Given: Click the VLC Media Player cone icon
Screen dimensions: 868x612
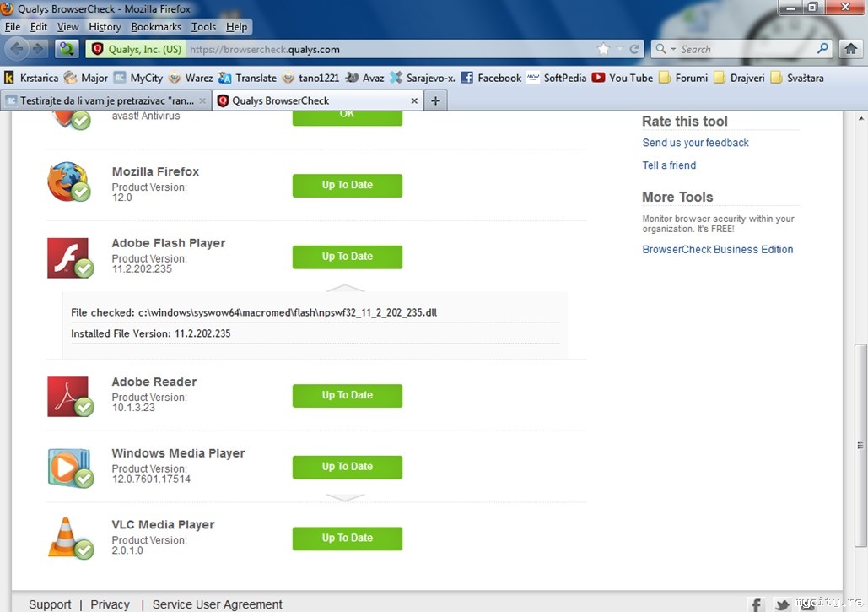Looking at the screenshot, I should coord(70,538).
